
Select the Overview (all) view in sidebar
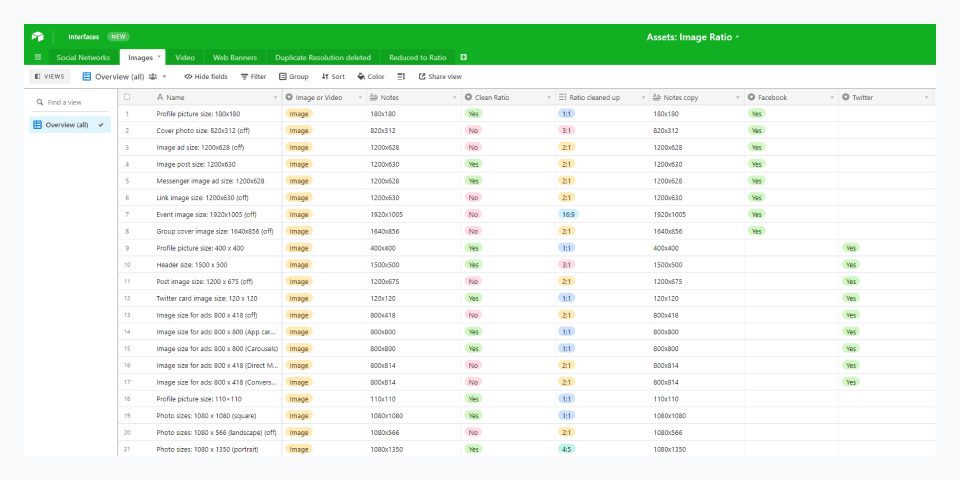click(x=68, y=125)
